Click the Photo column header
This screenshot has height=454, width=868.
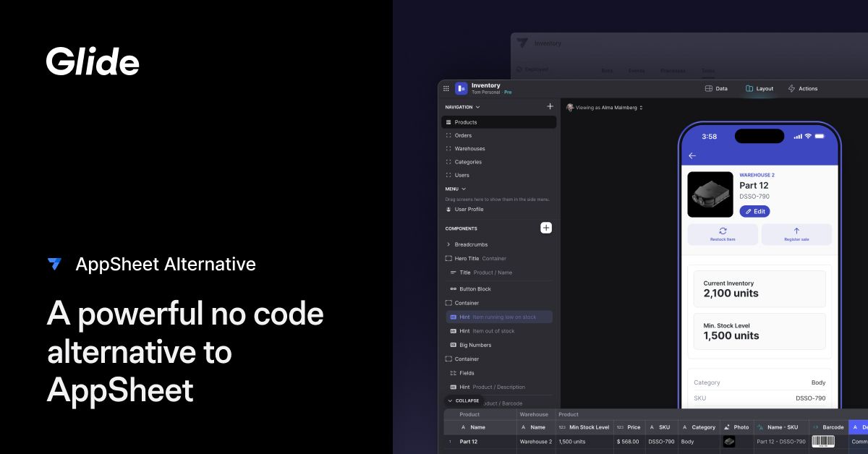(x=736, y=427)
